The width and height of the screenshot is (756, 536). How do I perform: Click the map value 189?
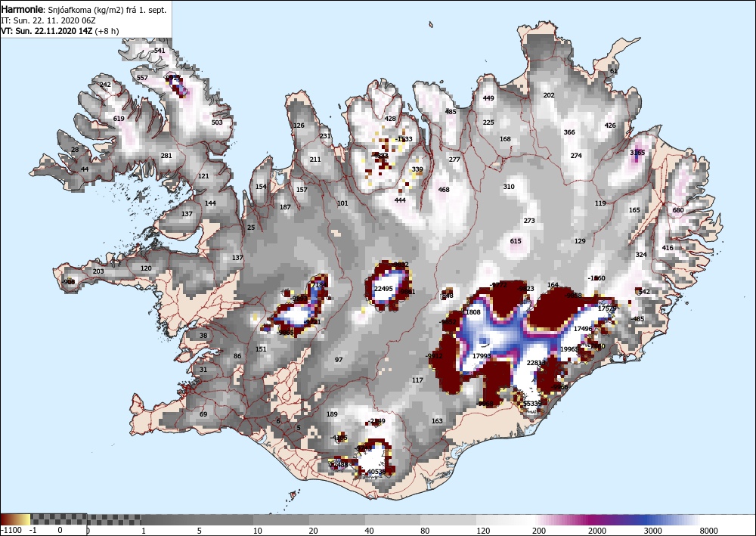point(332,414)
